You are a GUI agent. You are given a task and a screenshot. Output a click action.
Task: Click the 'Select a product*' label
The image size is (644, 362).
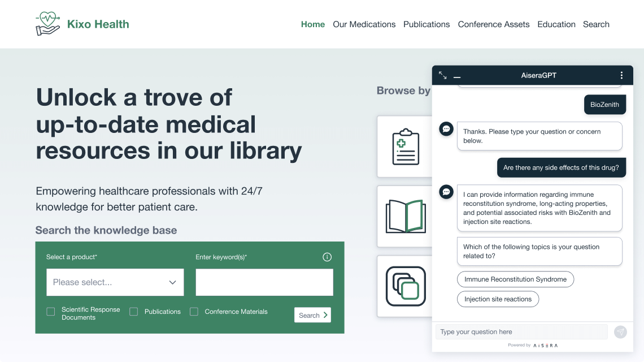pyautogui.click(x=72, y=257)
